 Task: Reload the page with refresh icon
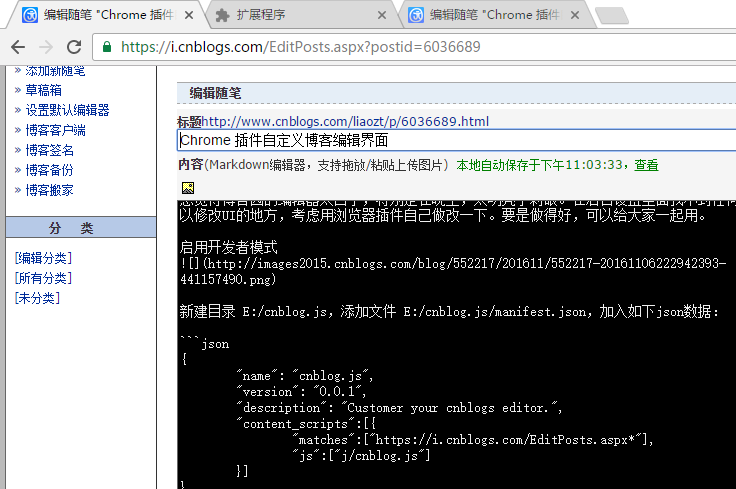[x=74, y=47]
